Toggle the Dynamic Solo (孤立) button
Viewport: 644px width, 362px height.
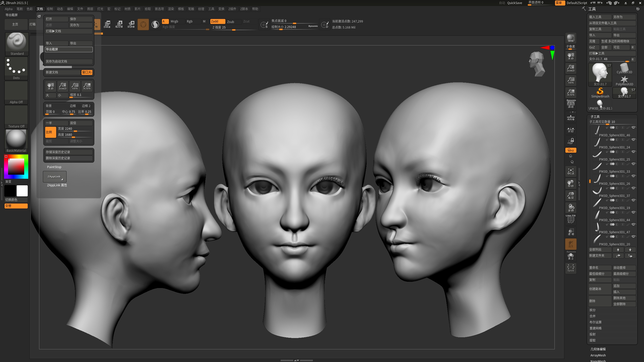click(571, 255)
